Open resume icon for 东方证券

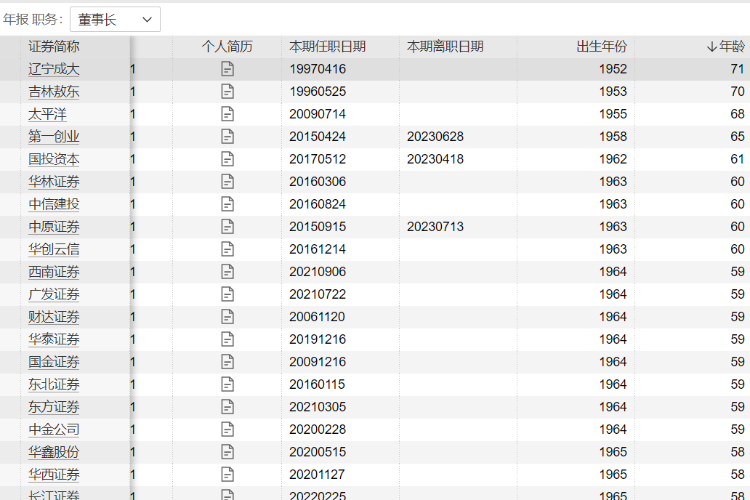(x=228, y=406)
